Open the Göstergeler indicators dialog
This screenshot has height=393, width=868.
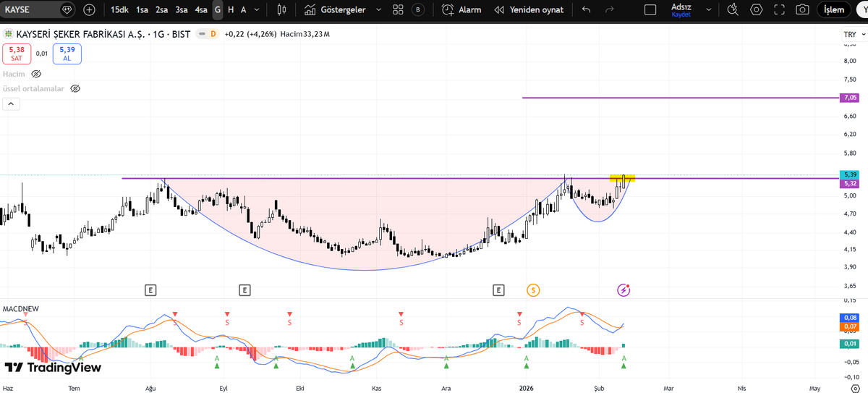point(334,10)
